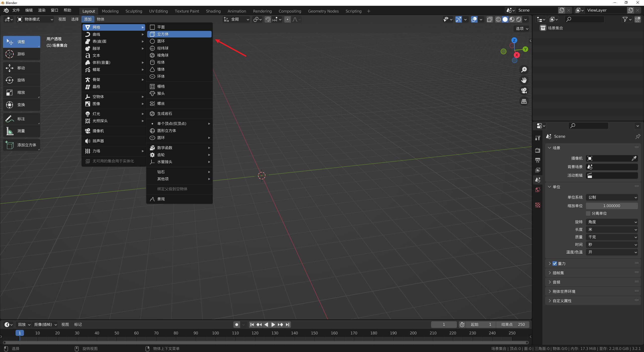Select the Cursor (游标) tool

click(x=21, y=54)
